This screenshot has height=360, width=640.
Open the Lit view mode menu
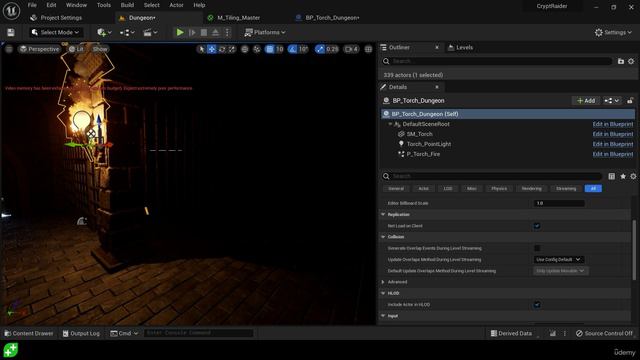pyautogui.click(x=76, y=49)
